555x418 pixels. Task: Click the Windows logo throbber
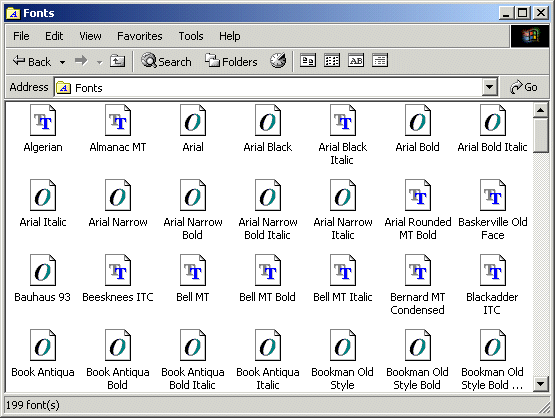(530, 36)
